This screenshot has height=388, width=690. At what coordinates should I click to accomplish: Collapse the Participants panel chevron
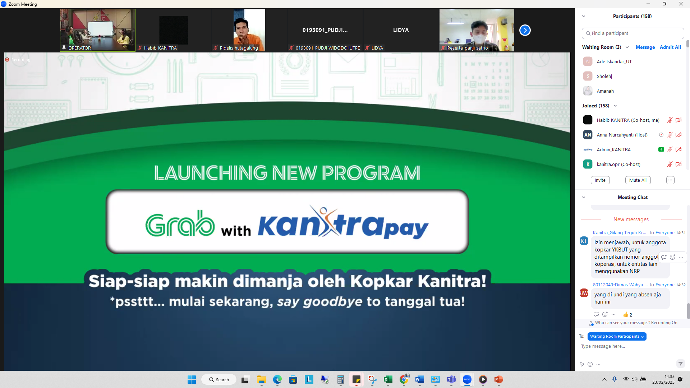tap(584, 16)
